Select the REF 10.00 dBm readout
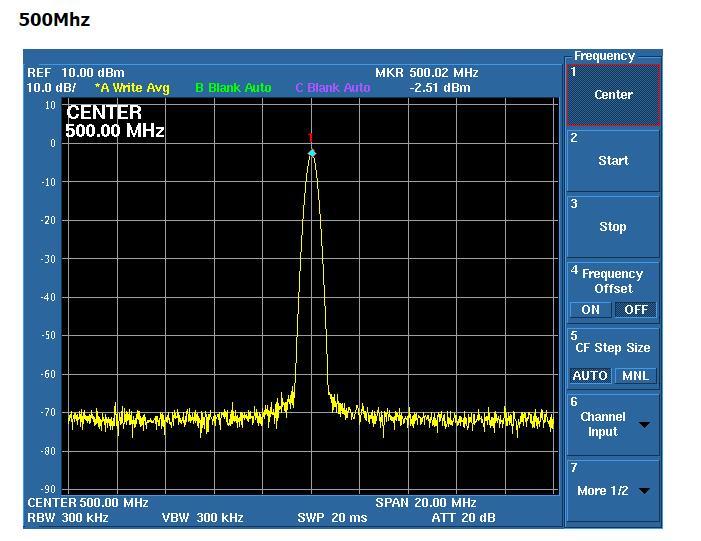This screenshot has height=541, width=701. pos(76,72)
